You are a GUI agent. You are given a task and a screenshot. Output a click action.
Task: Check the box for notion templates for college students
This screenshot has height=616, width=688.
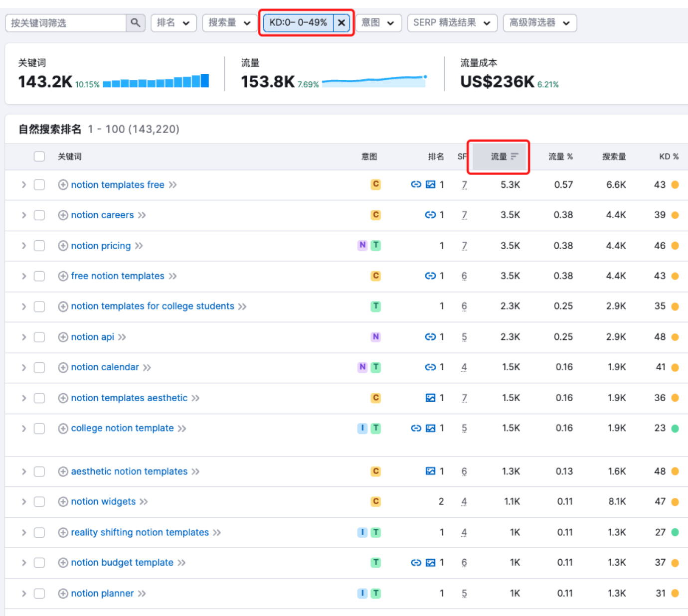[x=39, y=307]
